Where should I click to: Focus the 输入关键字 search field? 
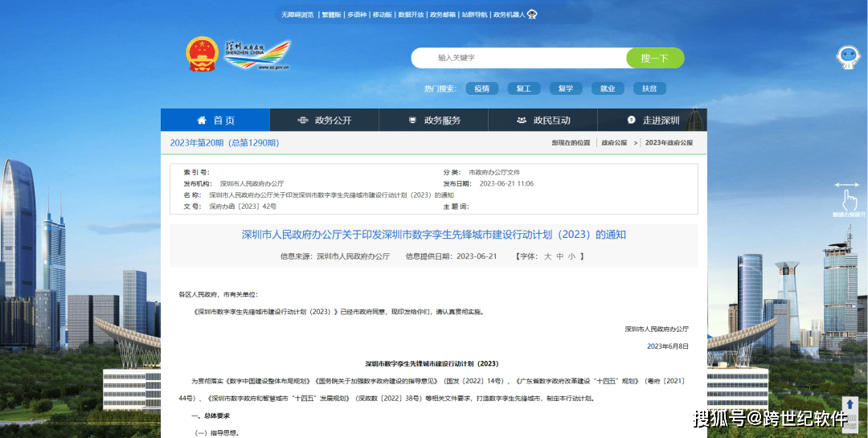pyautogui.click(x=519, y=58)
